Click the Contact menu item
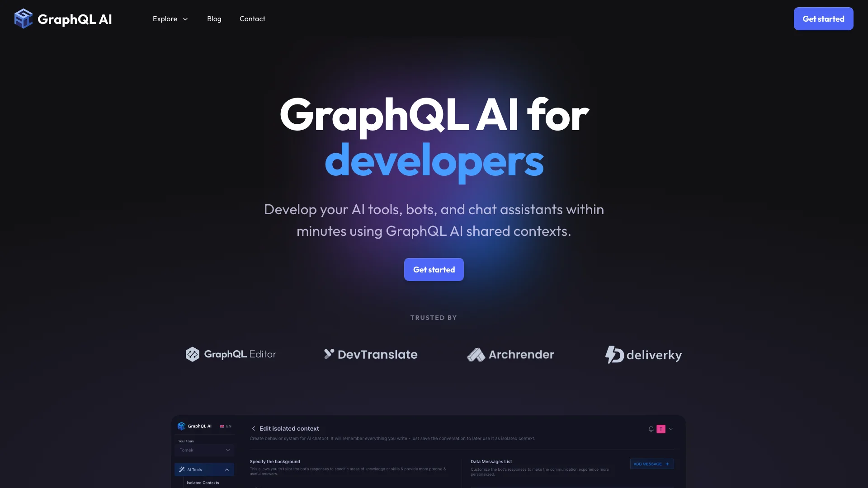868x488 pixels. 252,19
